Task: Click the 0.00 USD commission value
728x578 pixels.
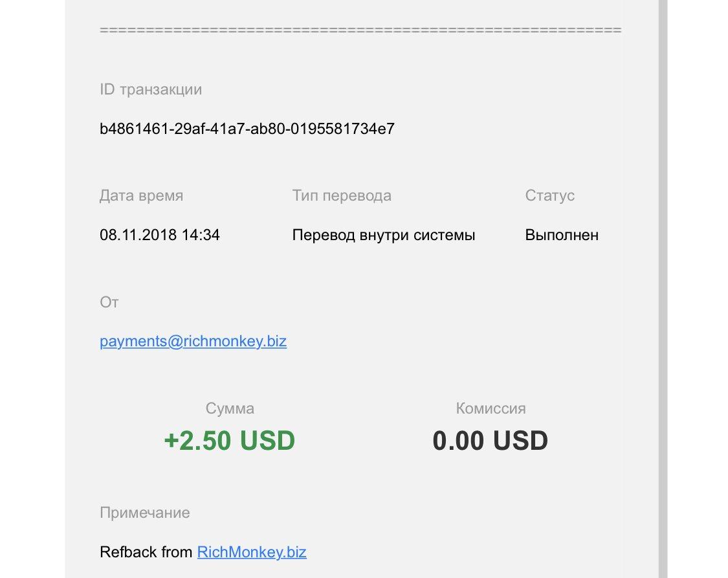Action: coord(491,441)
